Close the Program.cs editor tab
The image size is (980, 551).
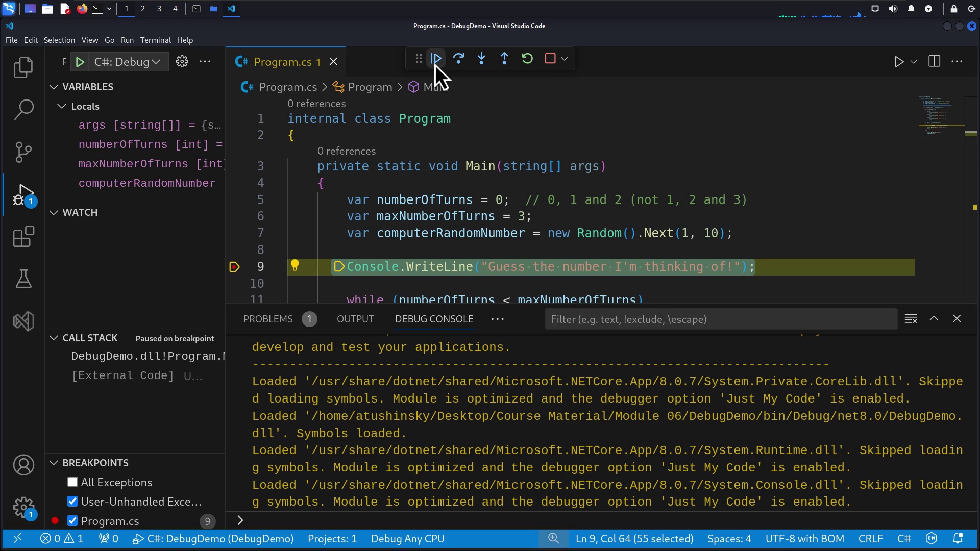pos(333,62)
